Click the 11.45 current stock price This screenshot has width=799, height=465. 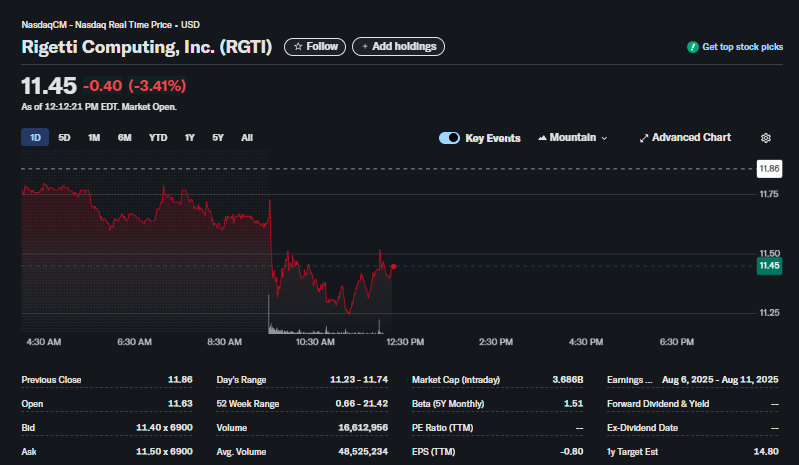click(49, 86)
